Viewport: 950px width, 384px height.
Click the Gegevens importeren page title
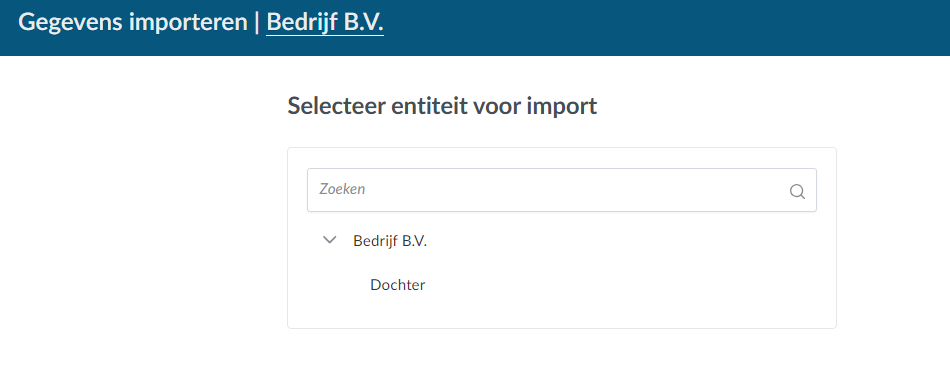pos(133,22)
